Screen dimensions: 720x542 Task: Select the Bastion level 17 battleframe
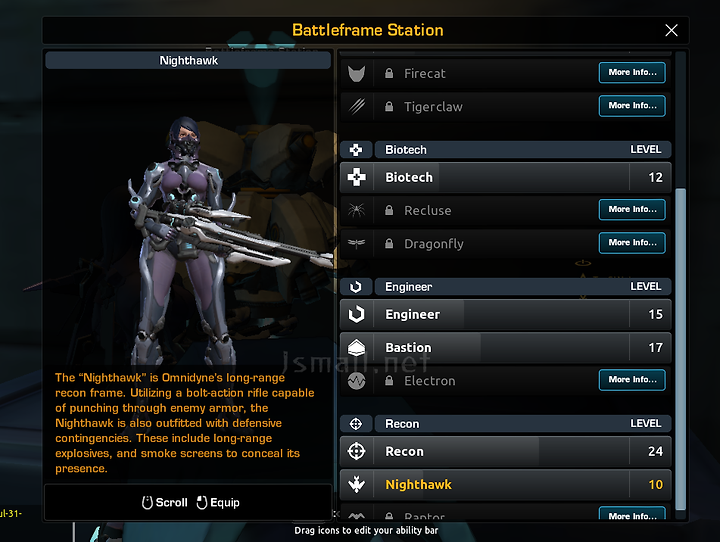(x=505, y=348)
